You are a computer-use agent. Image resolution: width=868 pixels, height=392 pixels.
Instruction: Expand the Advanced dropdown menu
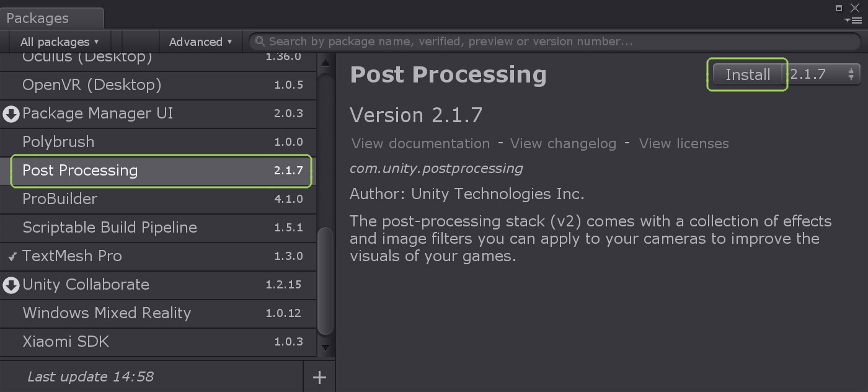(200, 42)
